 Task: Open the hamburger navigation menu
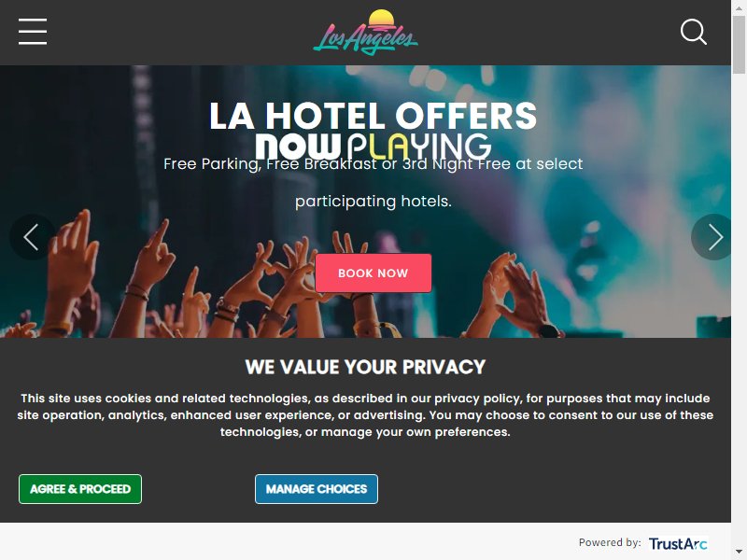pyautogui.click(x=33, y=32)
